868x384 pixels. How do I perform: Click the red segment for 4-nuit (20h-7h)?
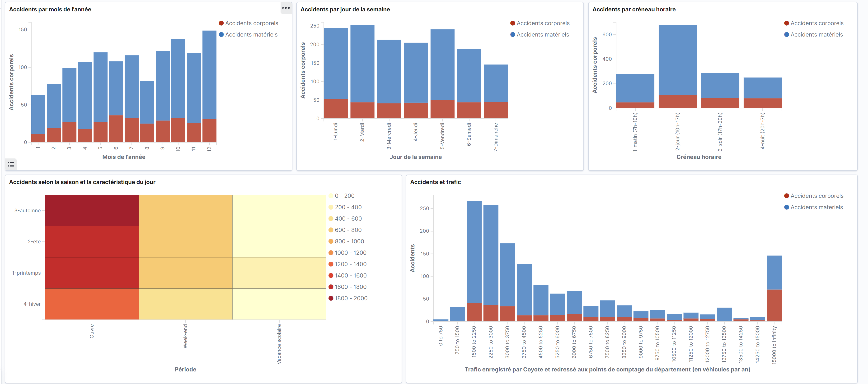[763, 103]
